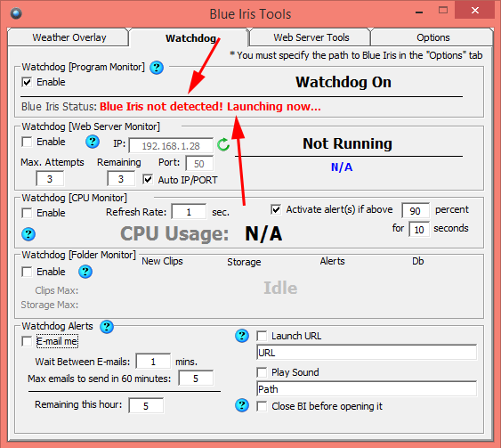Switch to the Weather Overlay tab
The height and width of the screenshot is (448, 501).
click(69, 37)
